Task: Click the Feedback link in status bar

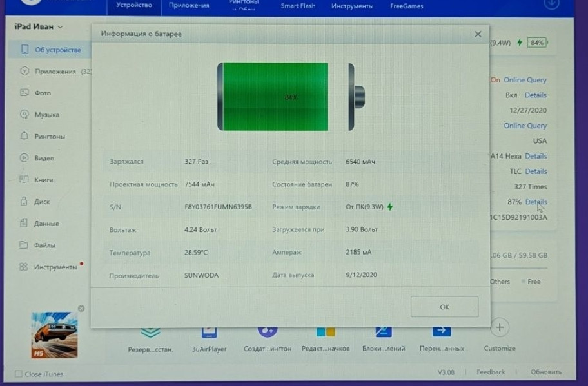Action: 491,372
